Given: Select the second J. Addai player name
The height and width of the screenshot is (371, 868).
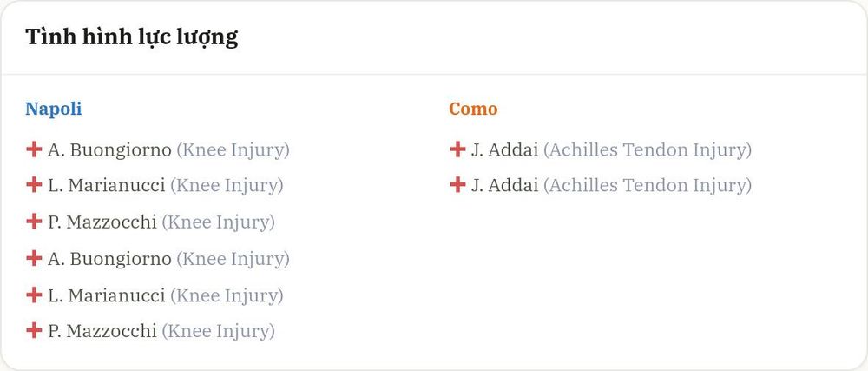Looking at the screenshot, I should 504,186.
